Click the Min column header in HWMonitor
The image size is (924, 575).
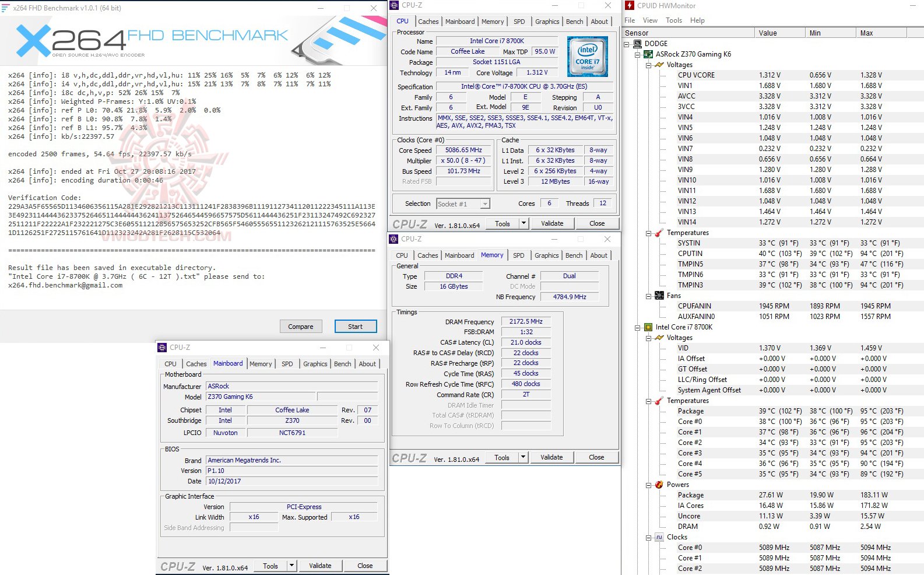[831, 33]
